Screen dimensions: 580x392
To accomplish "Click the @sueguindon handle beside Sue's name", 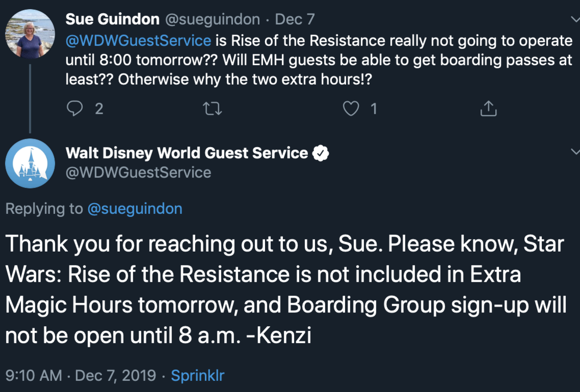I will coord(212,19).
